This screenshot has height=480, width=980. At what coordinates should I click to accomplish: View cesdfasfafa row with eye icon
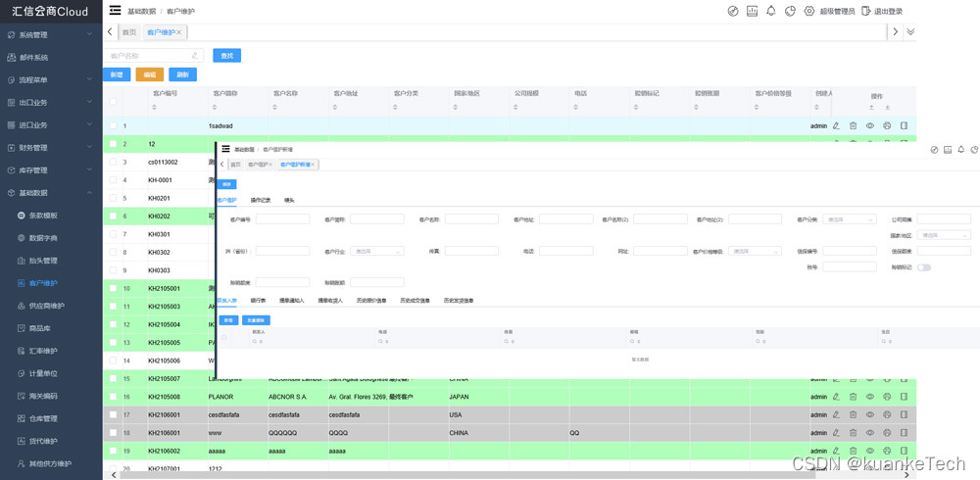click(870, 414)
